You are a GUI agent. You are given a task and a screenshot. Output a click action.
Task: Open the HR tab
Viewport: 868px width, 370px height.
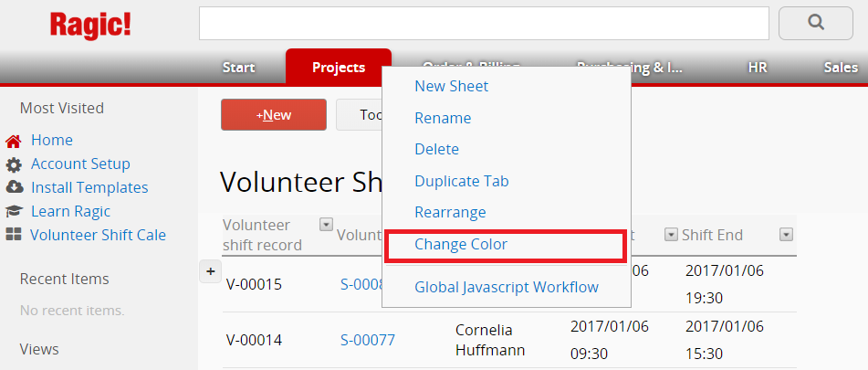(758, 68)
